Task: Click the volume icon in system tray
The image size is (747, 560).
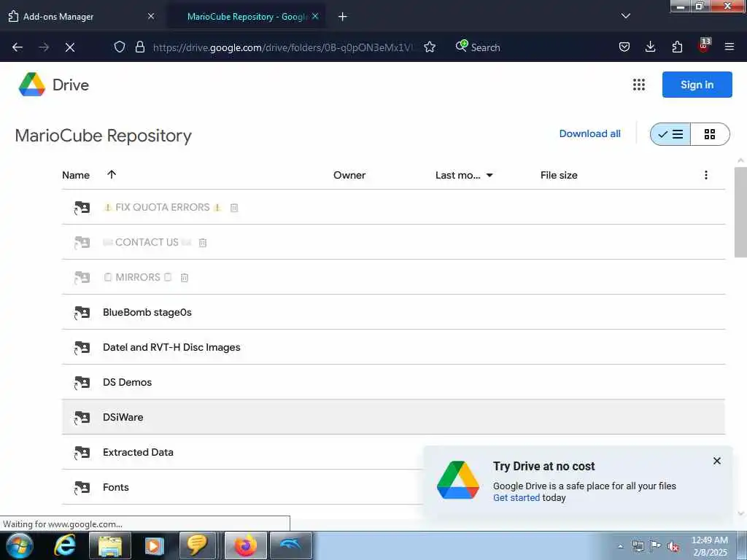Action: click(x=673, y=546)
